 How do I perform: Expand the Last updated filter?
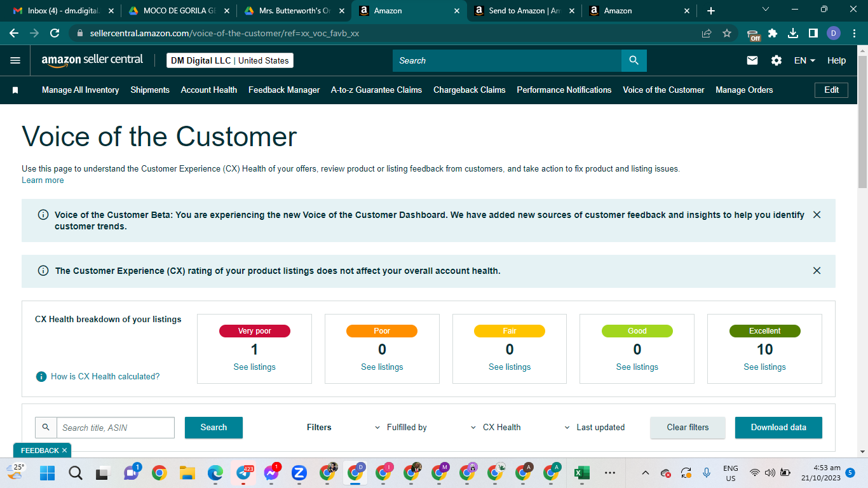pos(595,428)
